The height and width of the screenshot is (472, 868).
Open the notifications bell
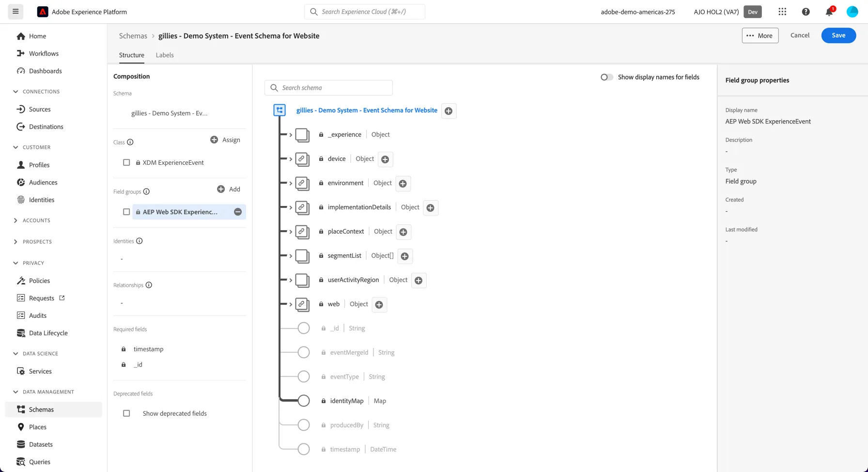(829, 12)
